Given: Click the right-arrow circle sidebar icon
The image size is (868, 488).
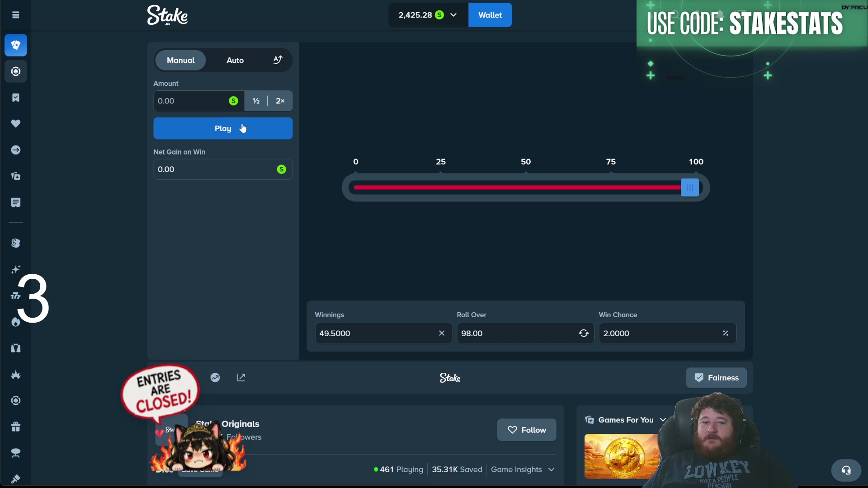Looking at the screenshot, I should [16, 150].
